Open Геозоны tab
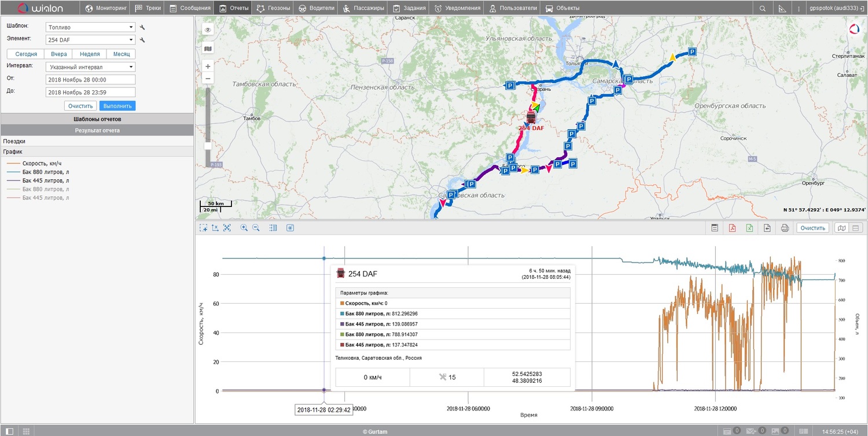Image resolution: width=868 pixels, height=436 pixels. point(273,8)
